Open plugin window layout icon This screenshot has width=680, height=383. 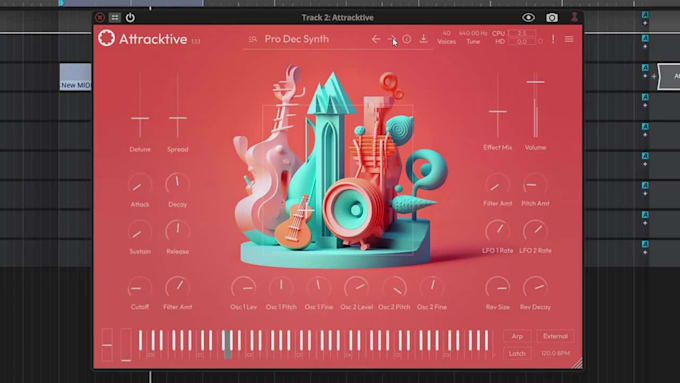[x=114, y=17]
